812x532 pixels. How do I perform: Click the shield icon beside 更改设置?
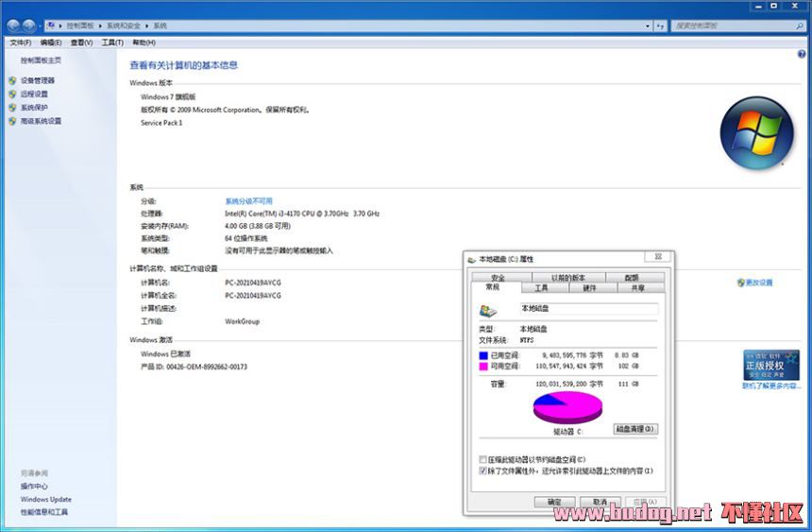click(x=740, y=283)
